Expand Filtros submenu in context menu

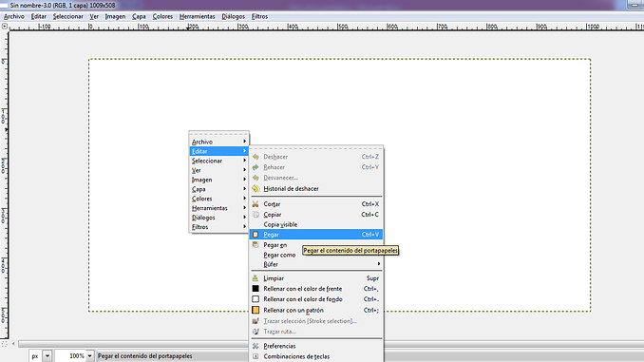tap(218, 227)
